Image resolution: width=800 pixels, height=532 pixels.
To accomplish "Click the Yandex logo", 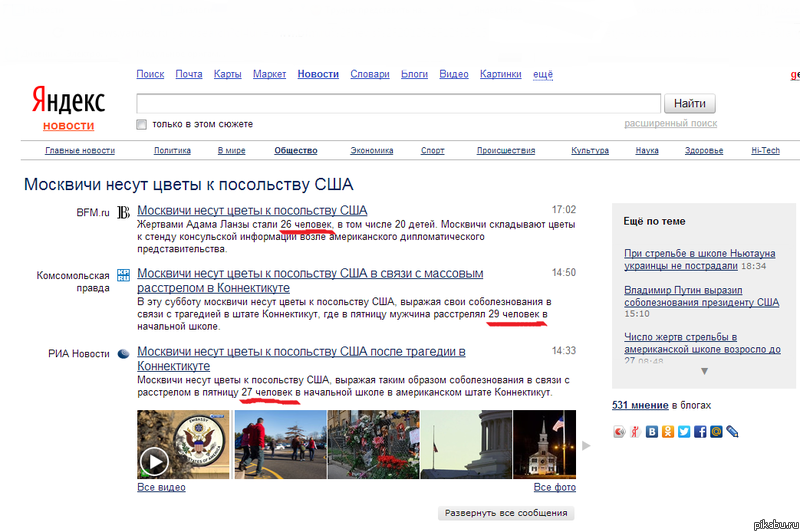I will (x=68, y=100).
